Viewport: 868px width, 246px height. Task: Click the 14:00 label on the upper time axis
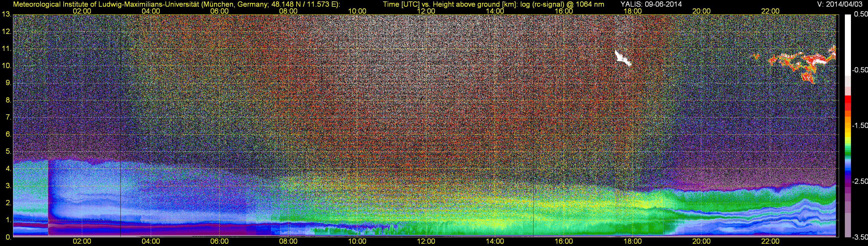pos(495,11)
